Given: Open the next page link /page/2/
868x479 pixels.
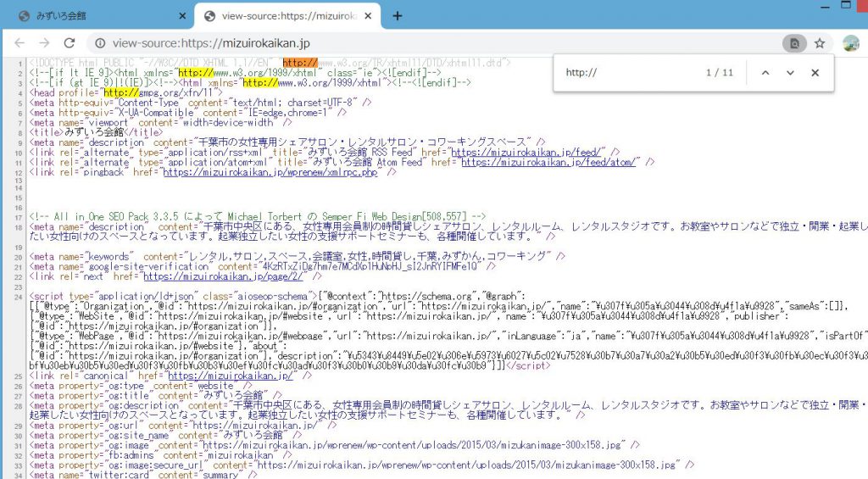Looking at the screenshot, I should pos(223,276).
